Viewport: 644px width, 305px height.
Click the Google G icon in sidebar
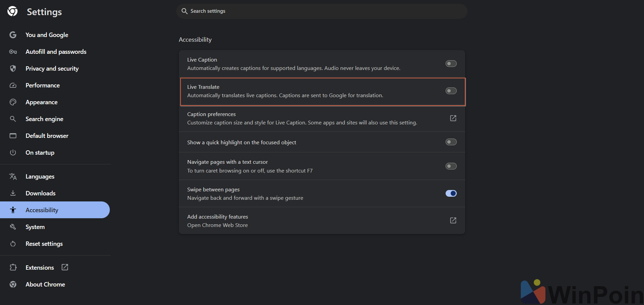13,35
